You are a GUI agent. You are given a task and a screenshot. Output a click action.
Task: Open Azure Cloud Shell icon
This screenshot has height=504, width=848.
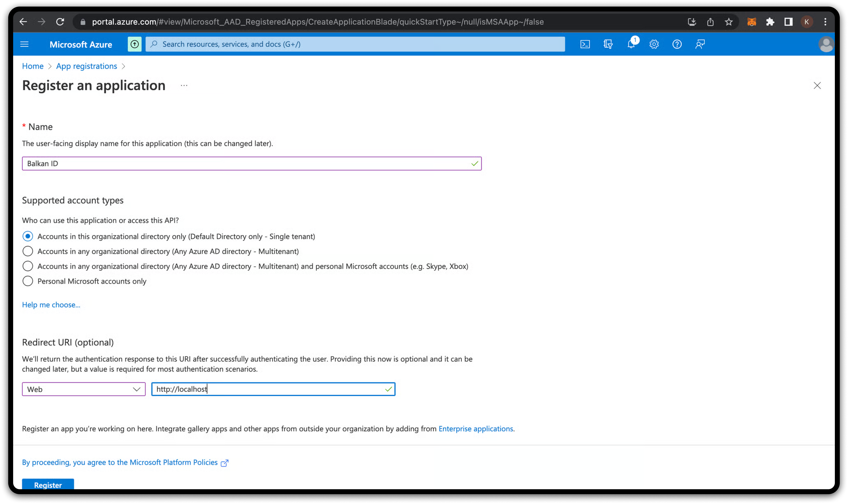[585, 44]
